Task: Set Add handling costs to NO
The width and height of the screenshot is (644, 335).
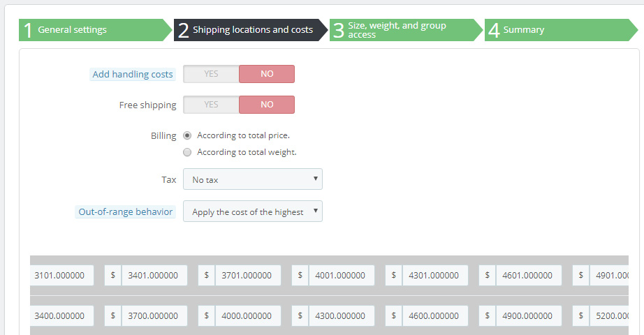Action: click(267, 74)
